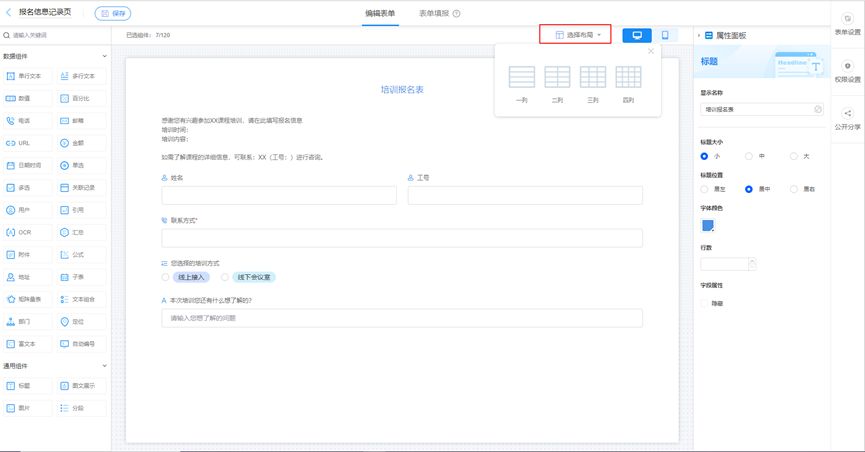
Task: Open 权限设置 permission settings
Action: coord(847,72)
